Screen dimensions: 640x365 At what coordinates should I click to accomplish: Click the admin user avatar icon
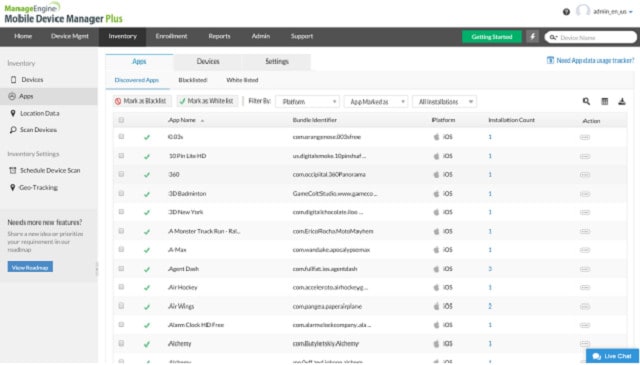click(x=582, y=11)
